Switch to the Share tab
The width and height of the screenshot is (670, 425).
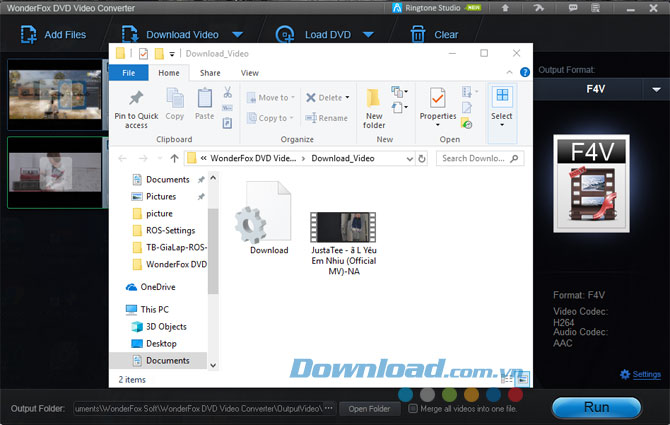210,73
